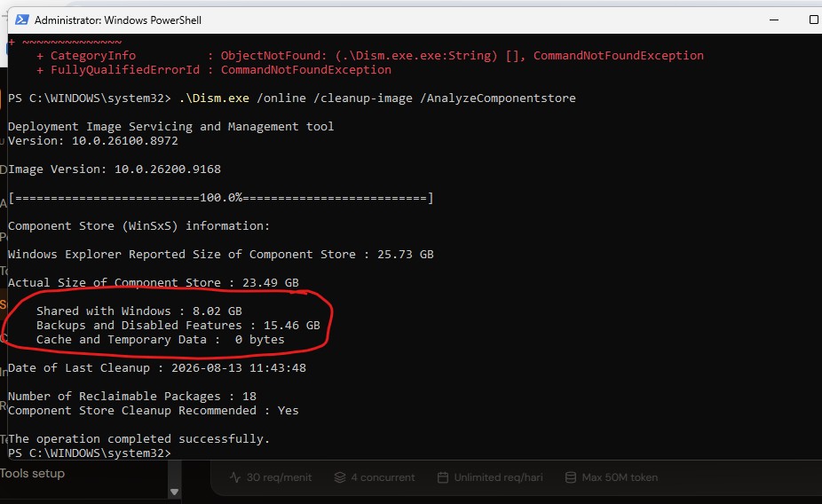Click the '4 concurrent' label in background window
This screenshot has width=822, height=504.
click(383, 477)
